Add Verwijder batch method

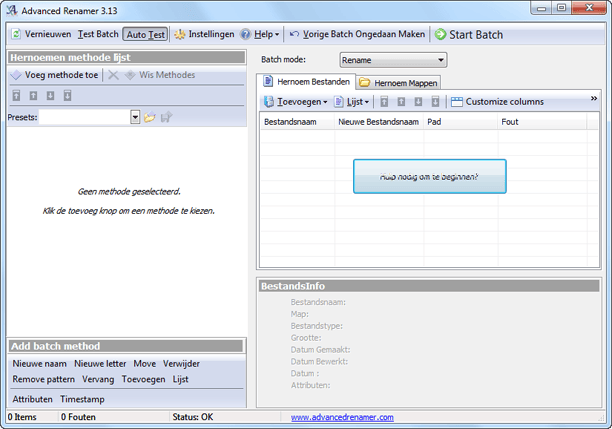point(181,364)
